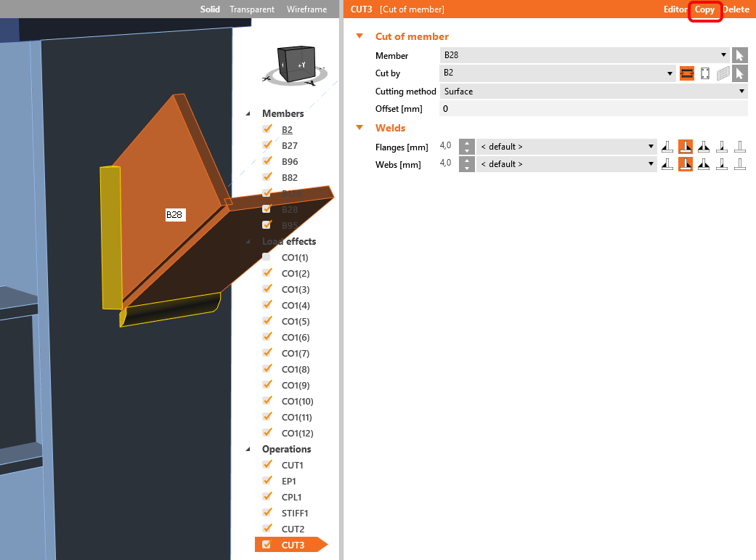Enable the CO1(1) load effect checkbox

click(267, 257)
